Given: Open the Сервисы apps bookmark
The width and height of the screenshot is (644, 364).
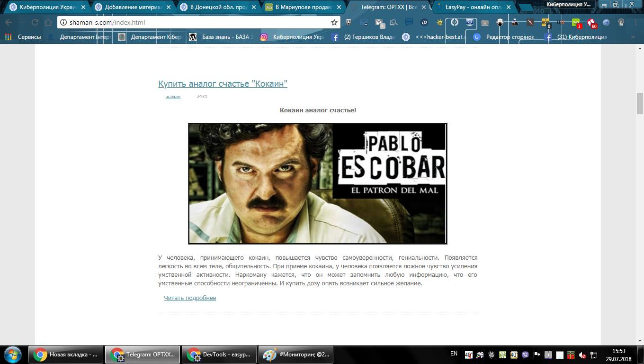Looking at the screenshot, I should (23, 37).
